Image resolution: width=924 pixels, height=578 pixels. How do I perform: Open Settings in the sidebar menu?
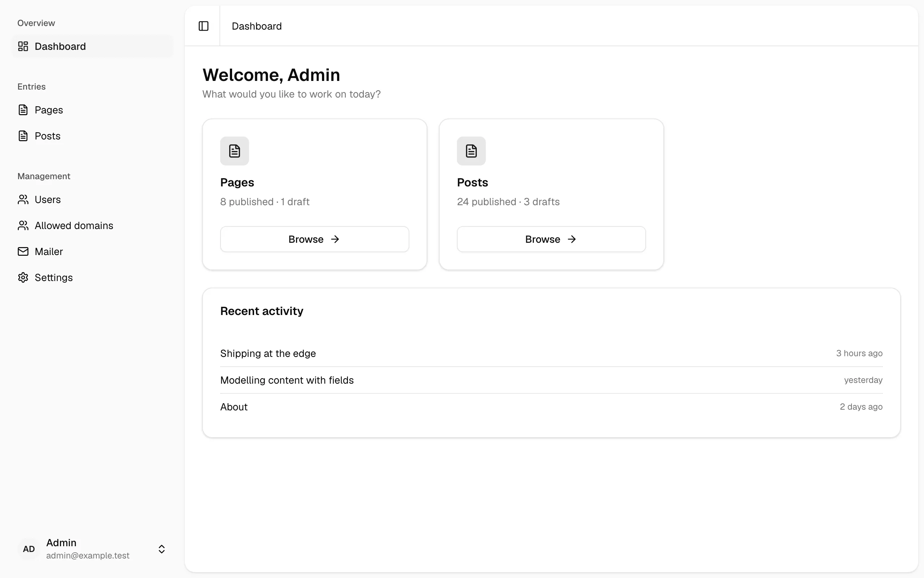coord(92,277)
